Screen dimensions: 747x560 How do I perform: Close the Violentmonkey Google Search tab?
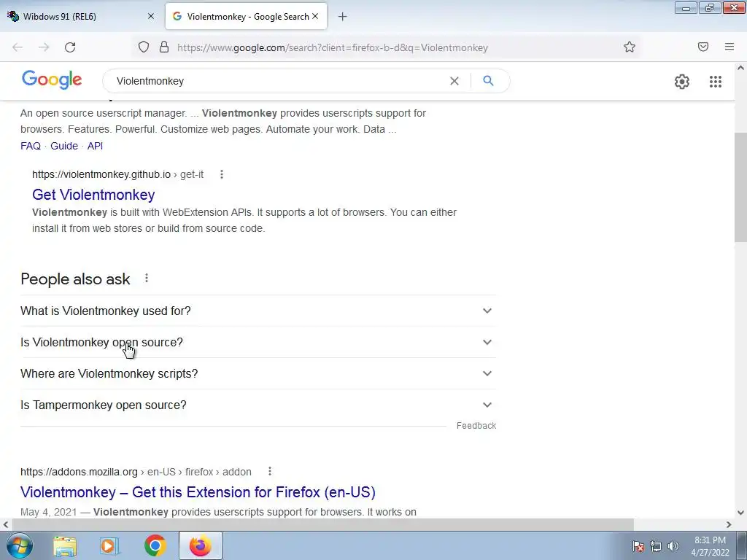(x=315, y=16)
